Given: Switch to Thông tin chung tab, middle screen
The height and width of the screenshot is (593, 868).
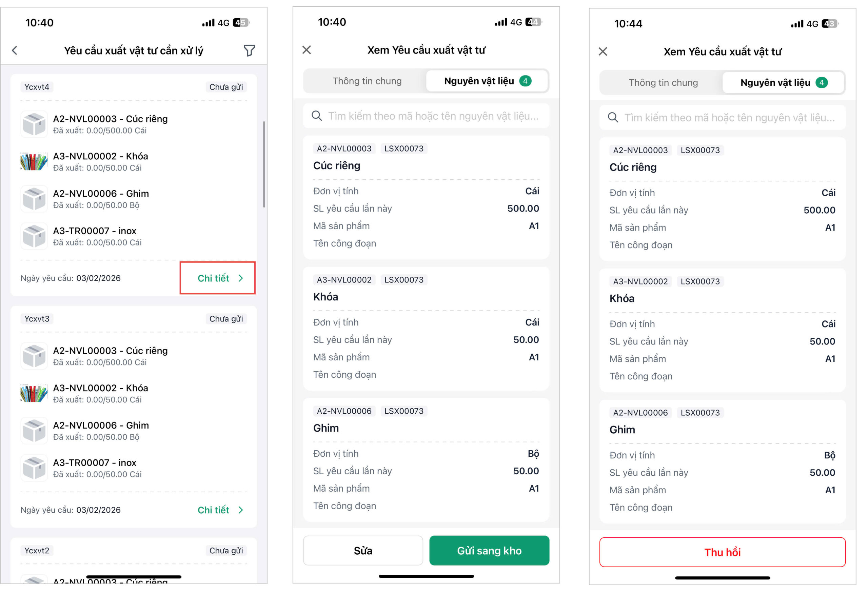Looking at the screenshot, I should coord(367,81).
